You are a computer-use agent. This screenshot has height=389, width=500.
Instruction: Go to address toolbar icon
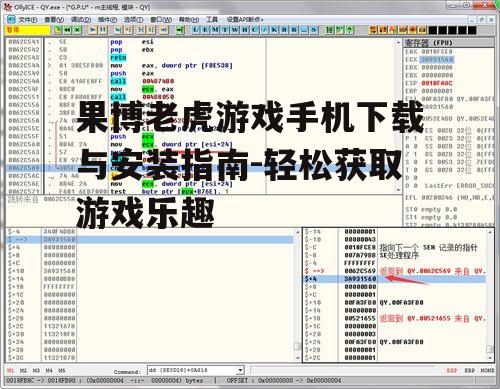point(180,30)
